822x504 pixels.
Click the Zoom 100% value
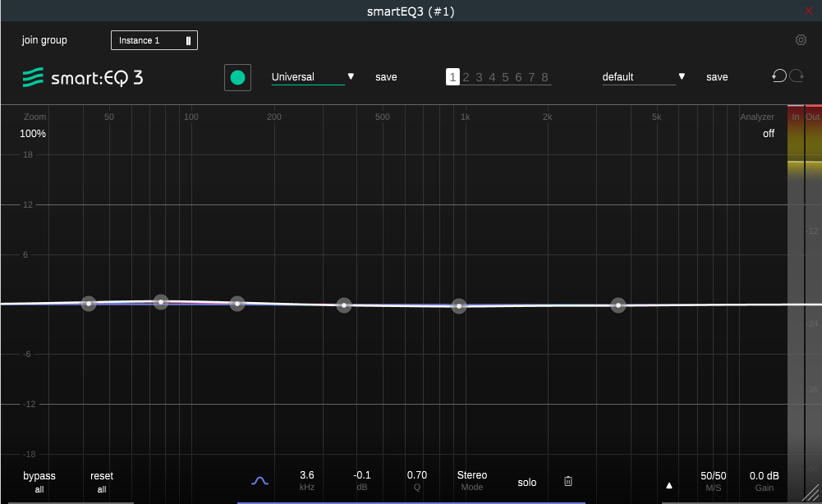(x=33, y=134)
